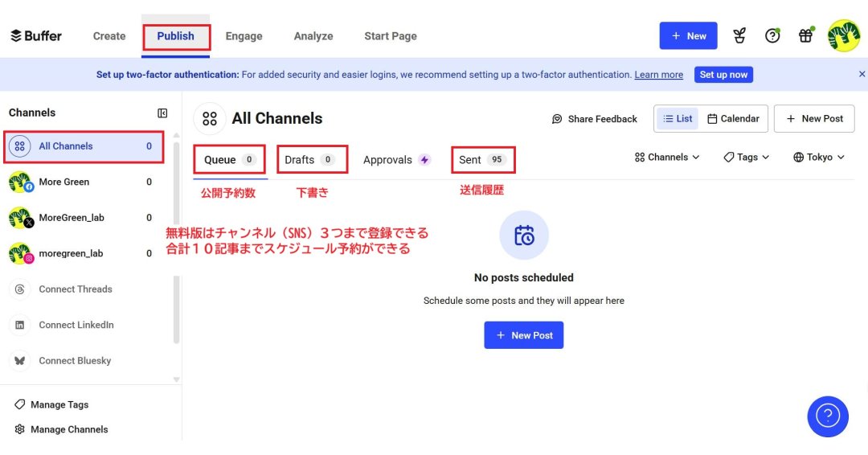Click the All Channels grid icon in sidebar
The height and width of the screenshot is (455, 868).
tap(20, 146)
